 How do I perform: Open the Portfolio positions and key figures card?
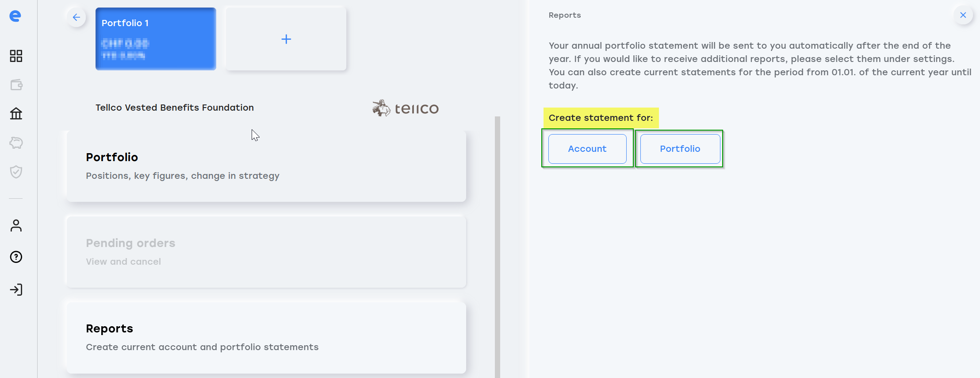[x=266, y=166]
